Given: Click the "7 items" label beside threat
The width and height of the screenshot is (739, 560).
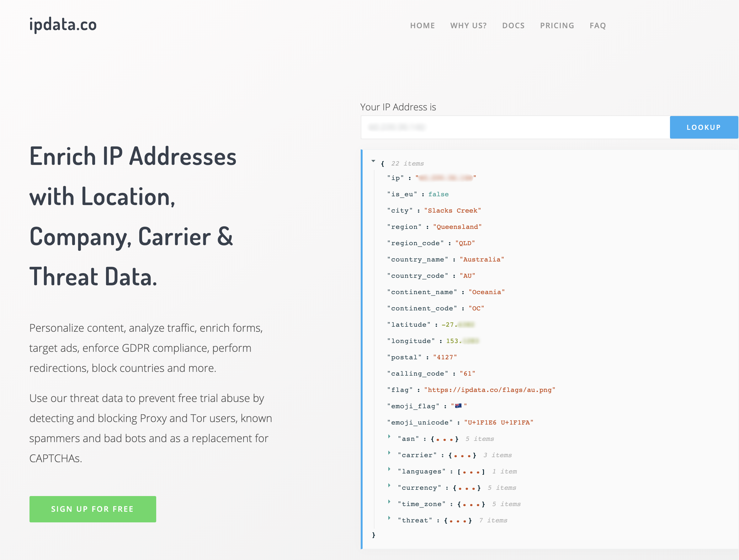Looking at the screenshot, I should click(x=493, y=520).
